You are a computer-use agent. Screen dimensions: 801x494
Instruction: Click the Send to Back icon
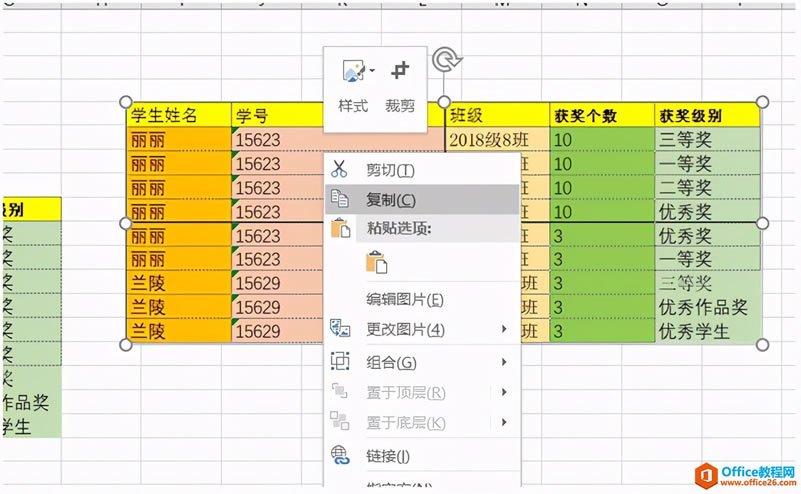340,421
